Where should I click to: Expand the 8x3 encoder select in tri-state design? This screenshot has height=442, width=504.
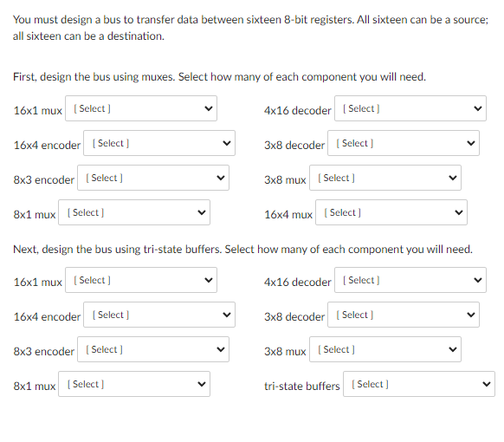(153, 349)
